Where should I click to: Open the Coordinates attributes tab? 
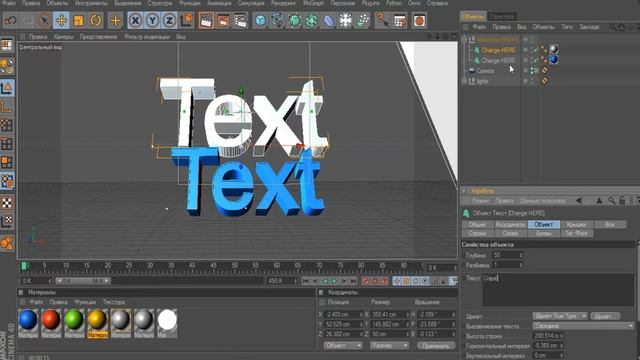[x=510, y=224]
